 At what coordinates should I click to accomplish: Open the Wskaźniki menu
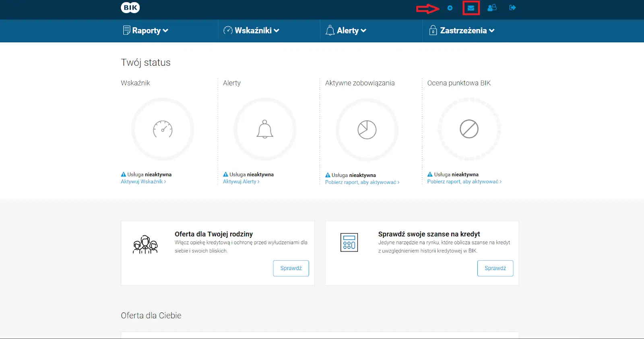tap(251, 31)
